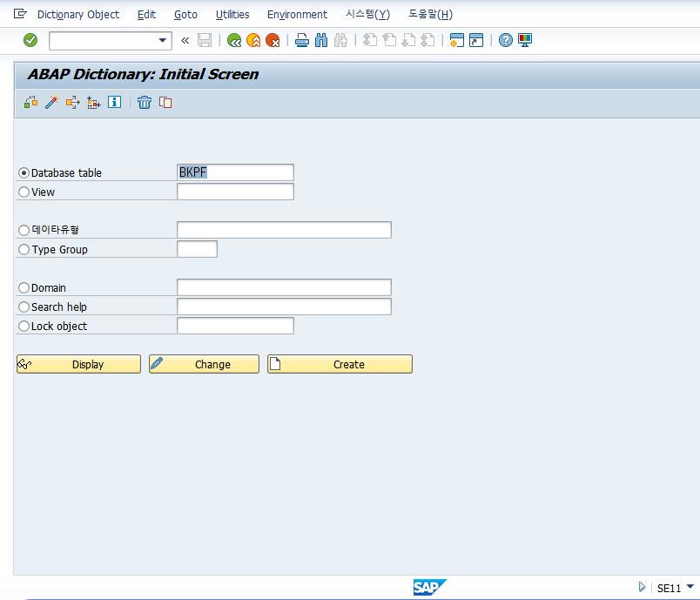This screenshot has height=600, width=700.
Task: Click the green Enter checkmark icon
Action: pyautogui.click(x=30, y=40)
